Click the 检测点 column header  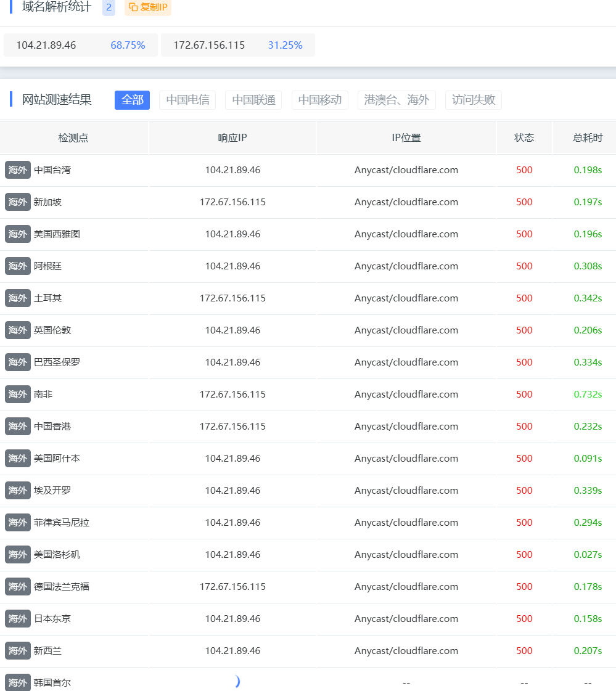coord(73,137)
